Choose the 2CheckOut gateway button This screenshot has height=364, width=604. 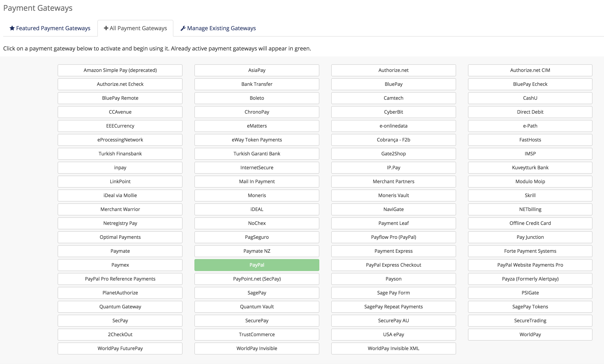coord(120,334)
